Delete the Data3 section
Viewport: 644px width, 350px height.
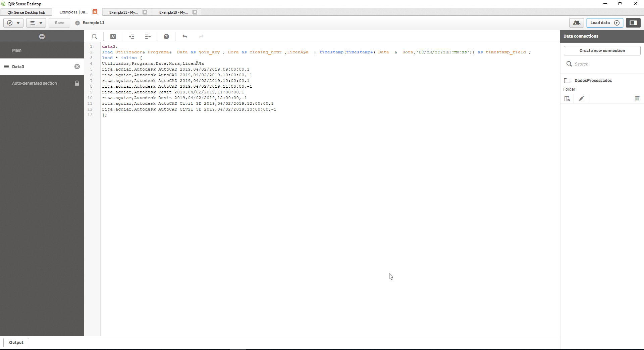pyautogui.click(x=77, y=67)
